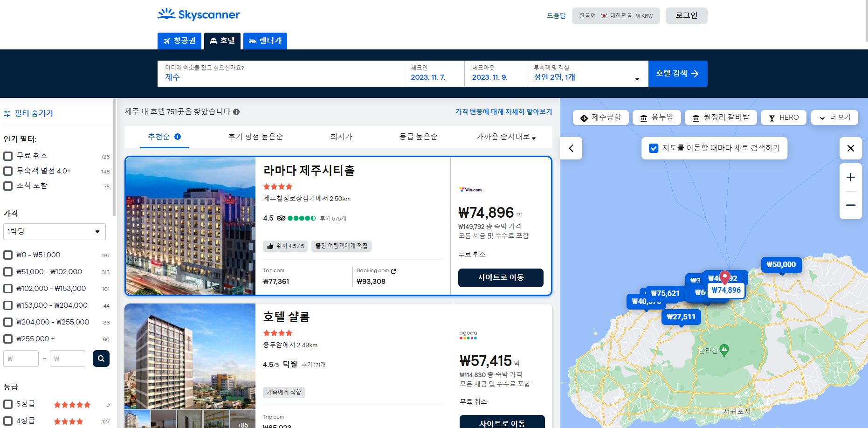The width and height of the screenshot is (868, 428).
Task: Close the map with the X button
Action: (x=851, y=148)
